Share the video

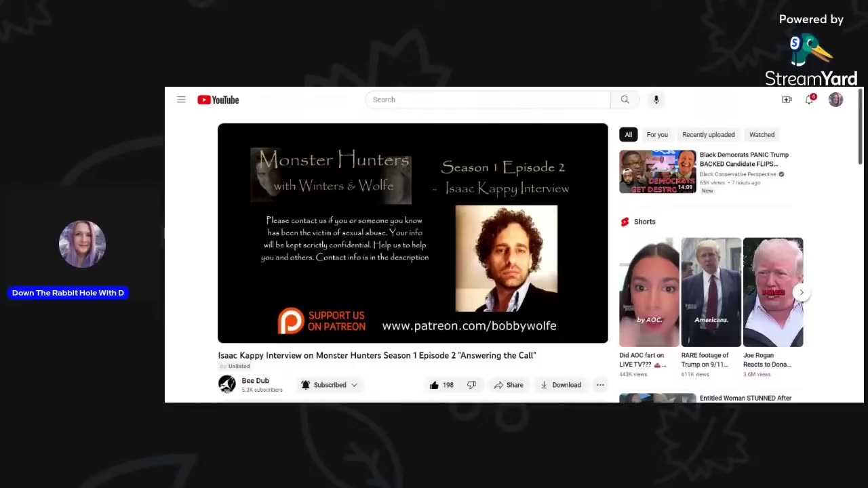509,385
